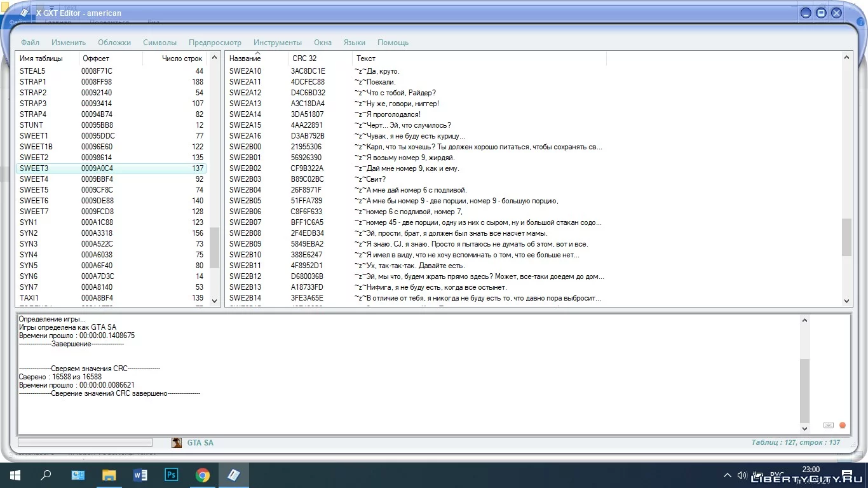Select the TAXI1 table row
The width and height of the screenshot is (868, 488).
point(111,298)
